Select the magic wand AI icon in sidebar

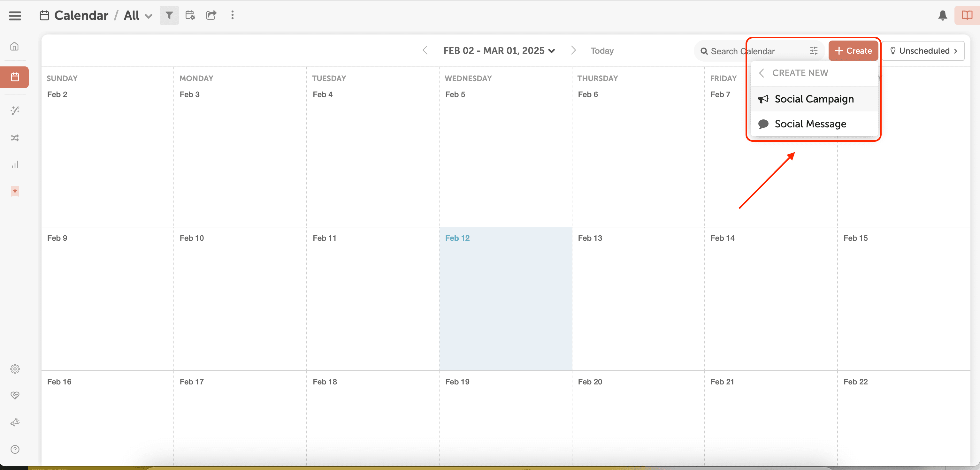point(15,111)
